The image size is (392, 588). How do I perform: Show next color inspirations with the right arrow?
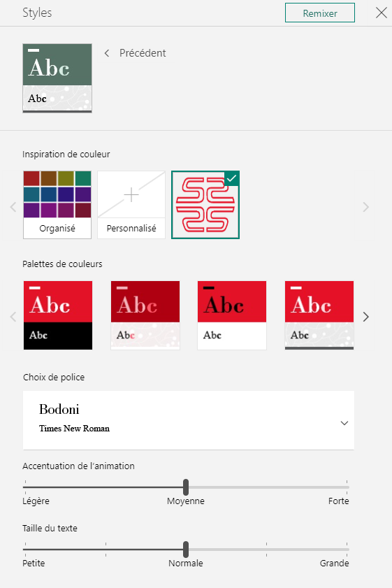365,207
